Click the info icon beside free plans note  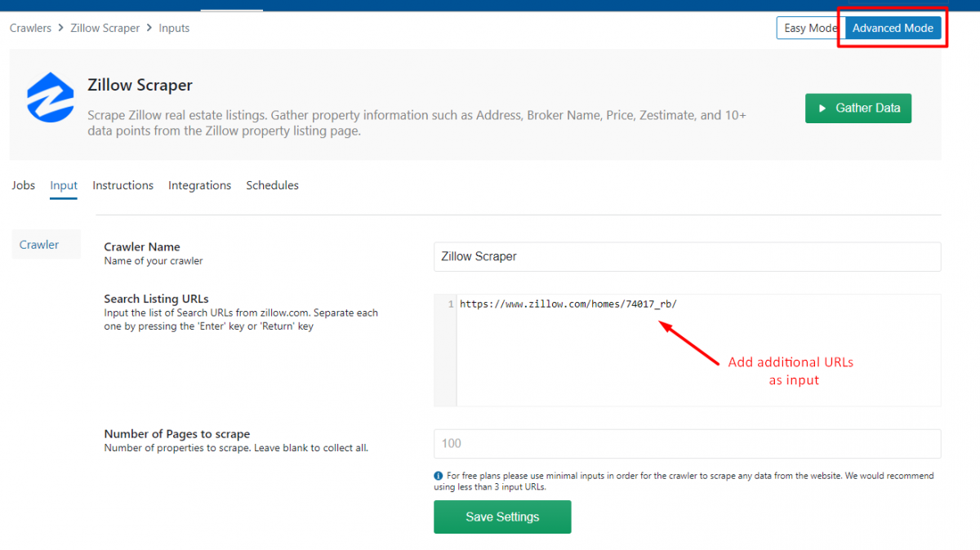(439, 476)
